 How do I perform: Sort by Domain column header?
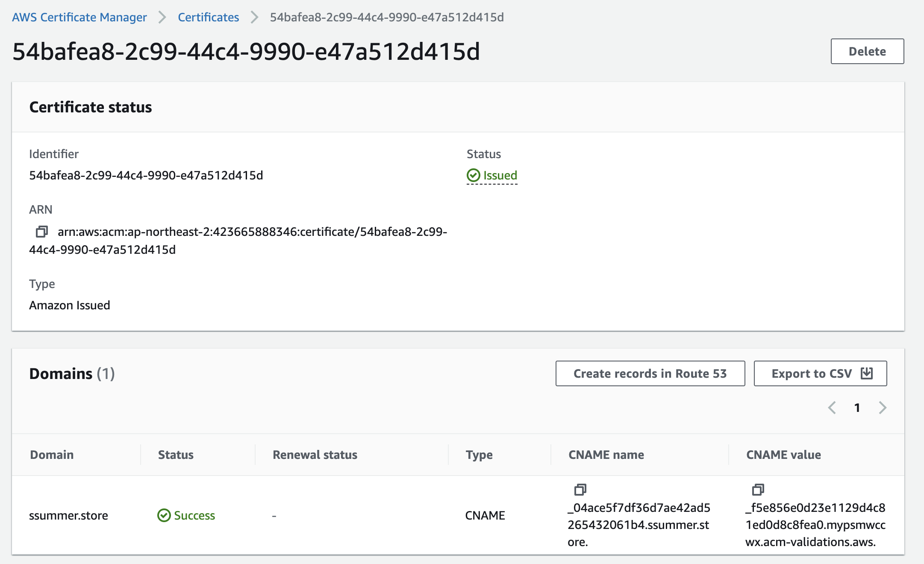[52, 455]
